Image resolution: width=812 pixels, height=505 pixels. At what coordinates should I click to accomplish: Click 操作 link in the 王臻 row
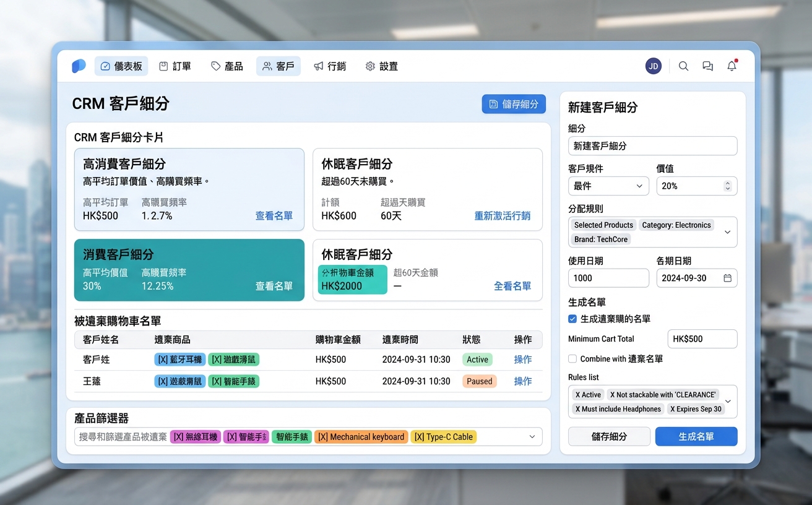523,381
